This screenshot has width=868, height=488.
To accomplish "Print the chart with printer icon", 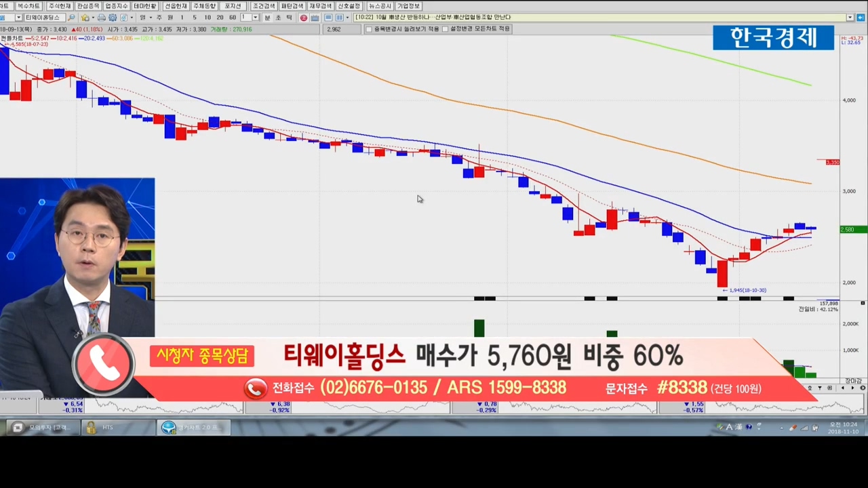I will (102, 18).
